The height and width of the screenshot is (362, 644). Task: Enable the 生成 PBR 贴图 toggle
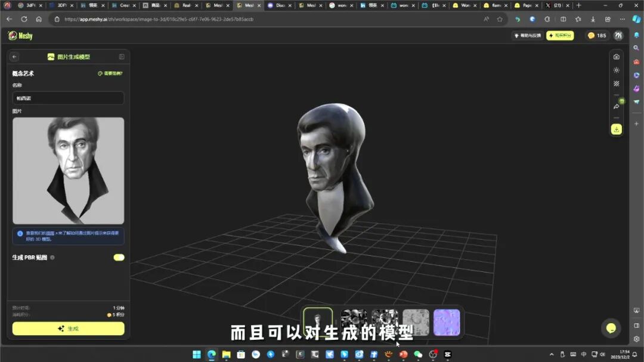tap(119, 257)
